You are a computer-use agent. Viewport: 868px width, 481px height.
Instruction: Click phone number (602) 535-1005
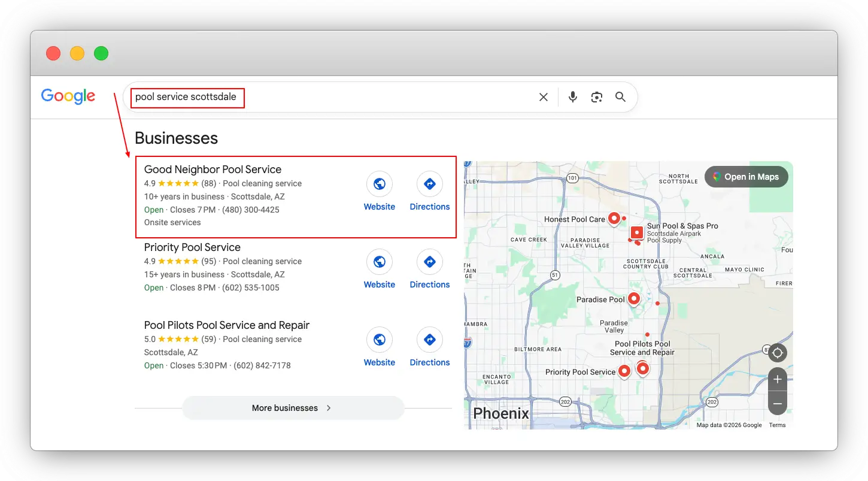[x=250, y=288]
